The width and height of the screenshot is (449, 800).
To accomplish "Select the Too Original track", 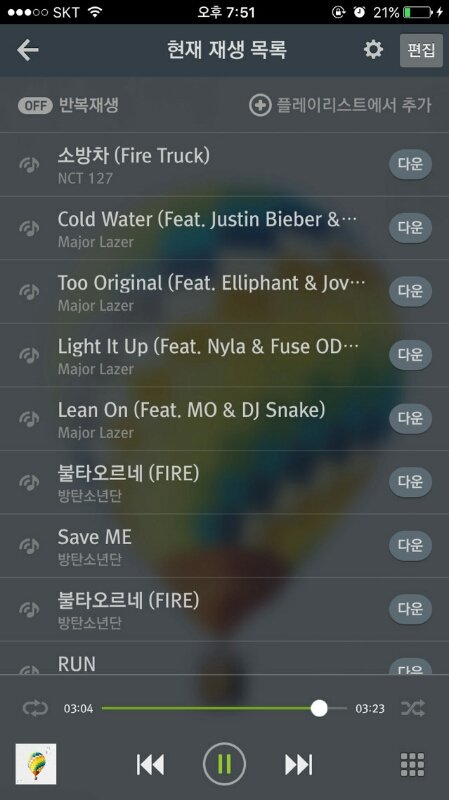I will (x=224, y=291).
